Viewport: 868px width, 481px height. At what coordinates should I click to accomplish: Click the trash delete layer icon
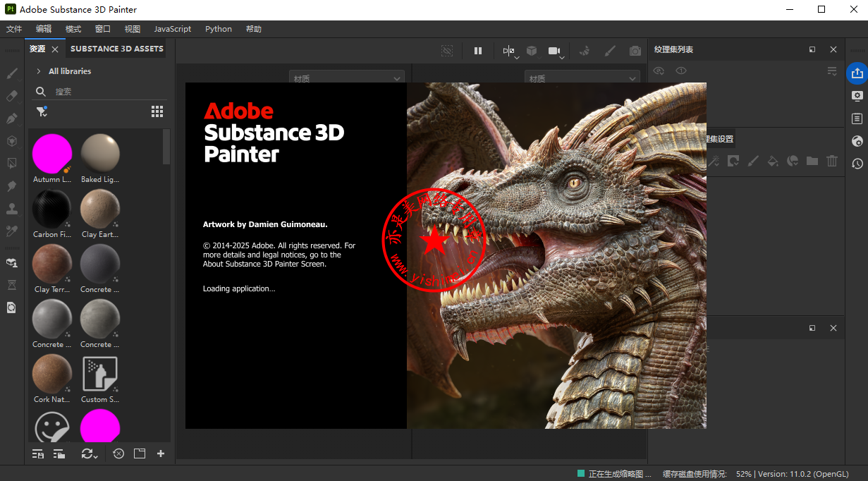click(832, 162)
